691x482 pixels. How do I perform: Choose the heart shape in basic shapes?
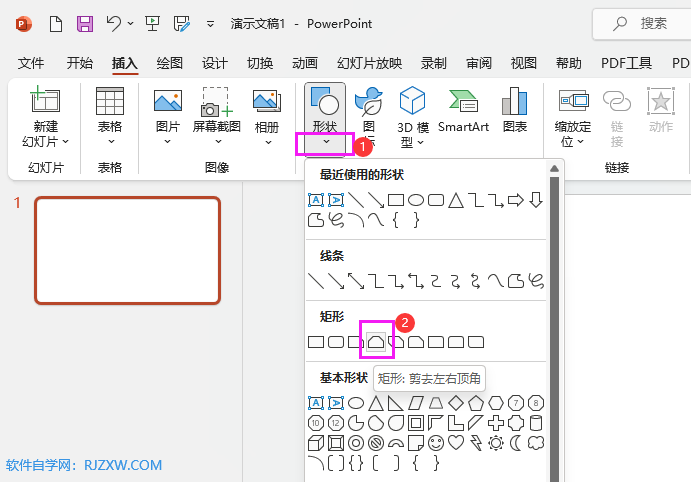[456, 442]
